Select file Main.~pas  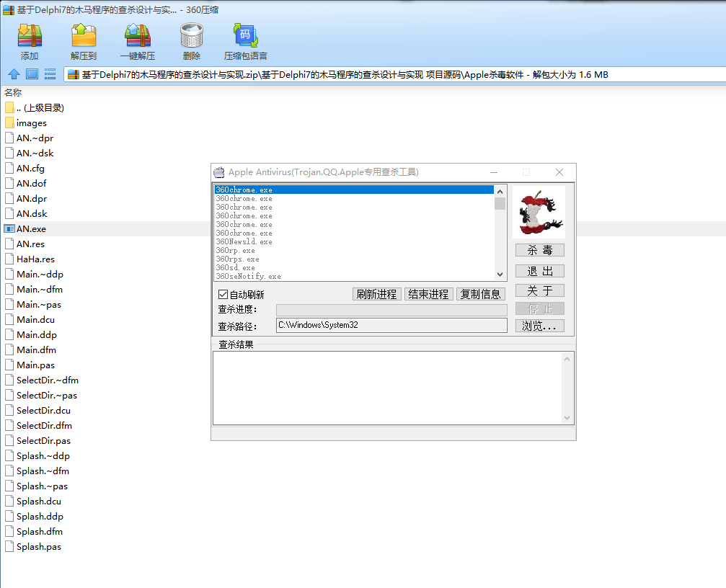click(x=33, y=304)
